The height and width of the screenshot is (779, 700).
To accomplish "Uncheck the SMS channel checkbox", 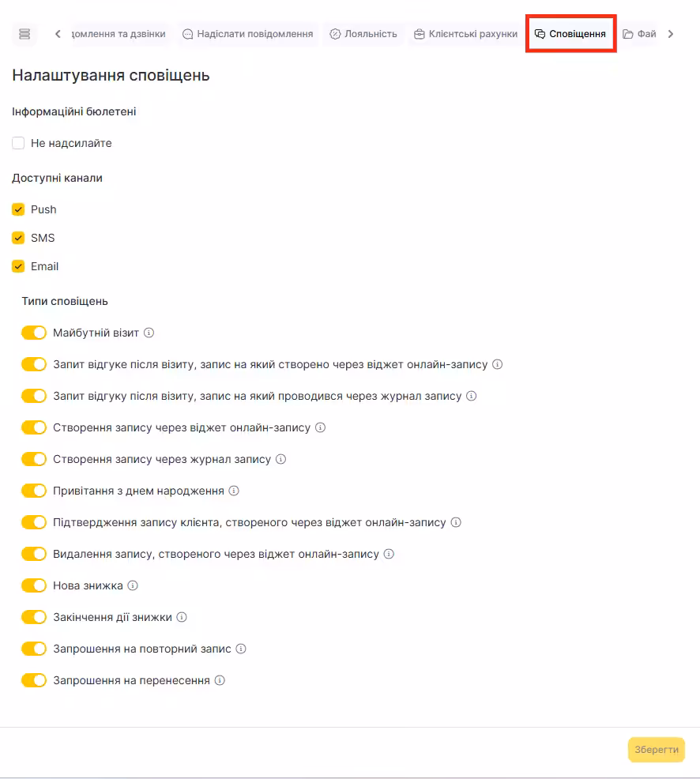I will pos(18,238).
